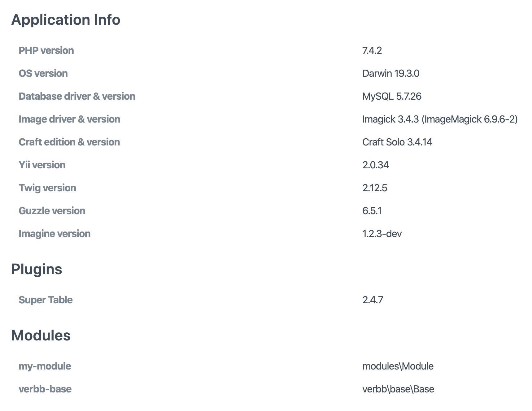Click the Plugins heading
Viewport: 532px width, 411px height.
click(x=37, y=269)
